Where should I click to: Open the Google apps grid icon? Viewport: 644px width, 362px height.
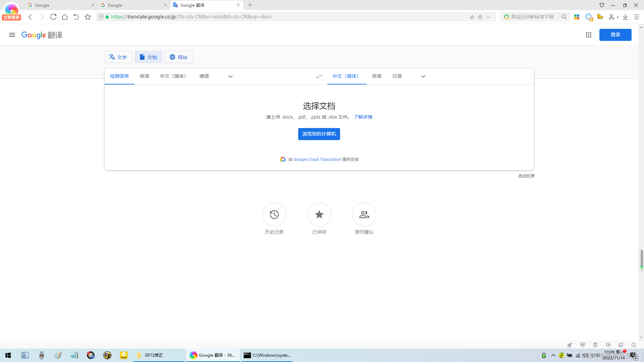click(x=588, y=35)
